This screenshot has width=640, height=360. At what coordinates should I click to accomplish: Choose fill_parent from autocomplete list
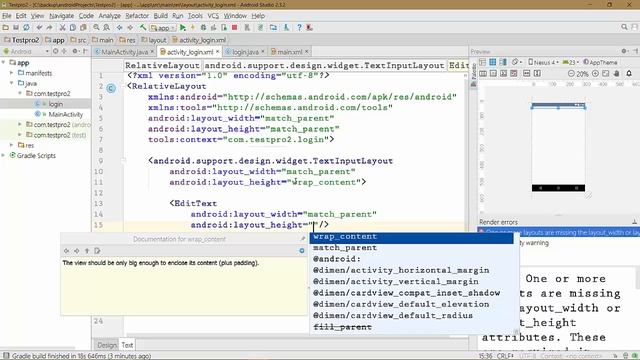pyautogui.click(x=411, y=327)
